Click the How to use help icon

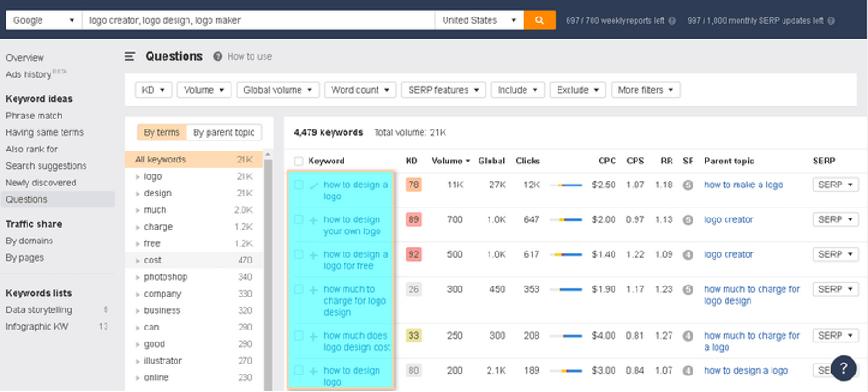click(x=218, y=56)
